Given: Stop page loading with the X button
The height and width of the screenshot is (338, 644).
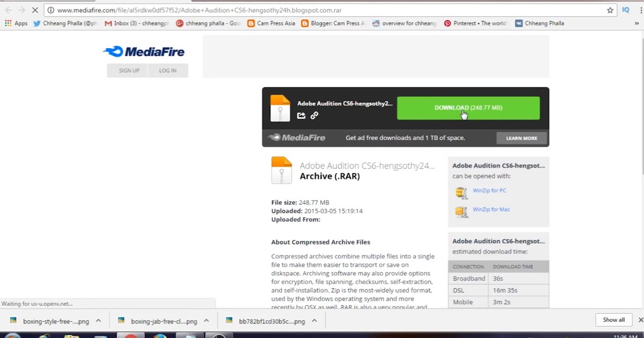Looking at the screenshot, I should point(35,10).
